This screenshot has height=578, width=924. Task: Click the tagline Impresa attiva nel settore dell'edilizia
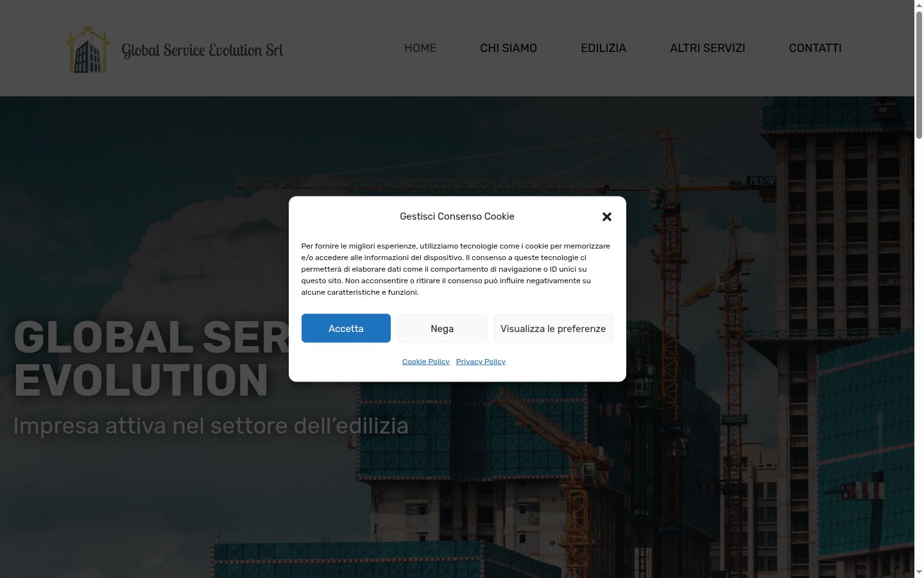tap(211, 426)
